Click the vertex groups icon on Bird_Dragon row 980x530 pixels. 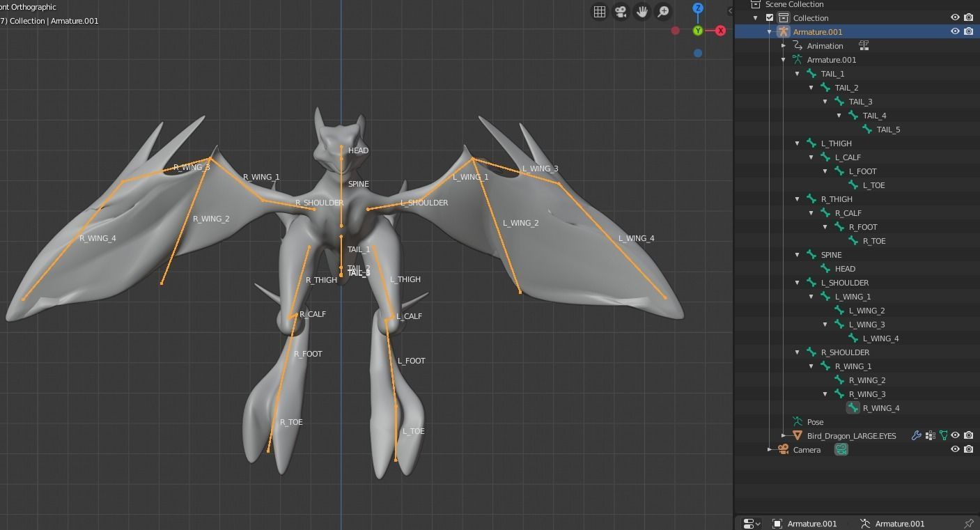(x=930, y=436)
